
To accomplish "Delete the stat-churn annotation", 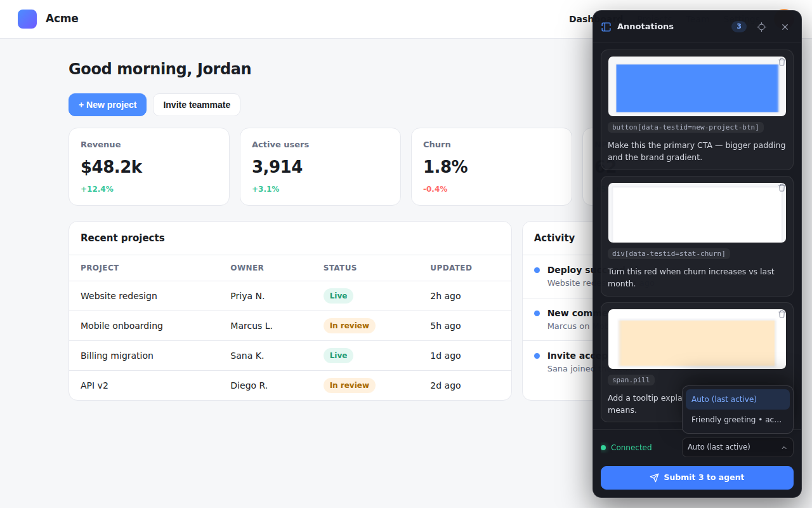I will point(782,188).
